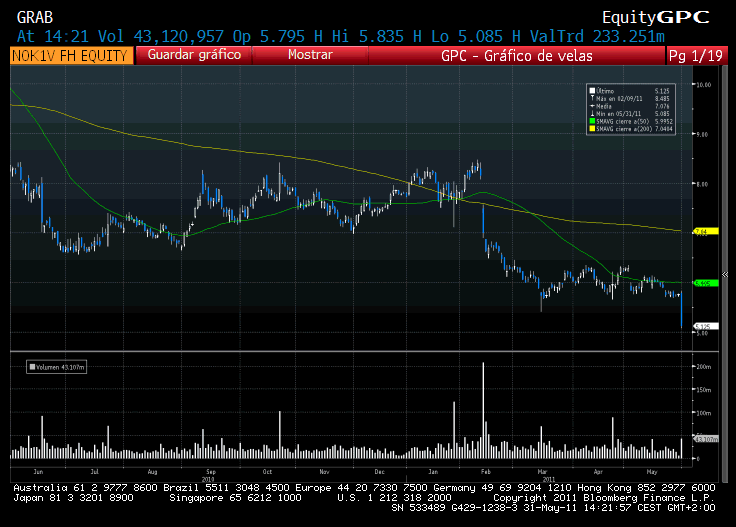The image size is (736, 527).
Task: Click the Guardar gráfico button
Action: point(194,55)
